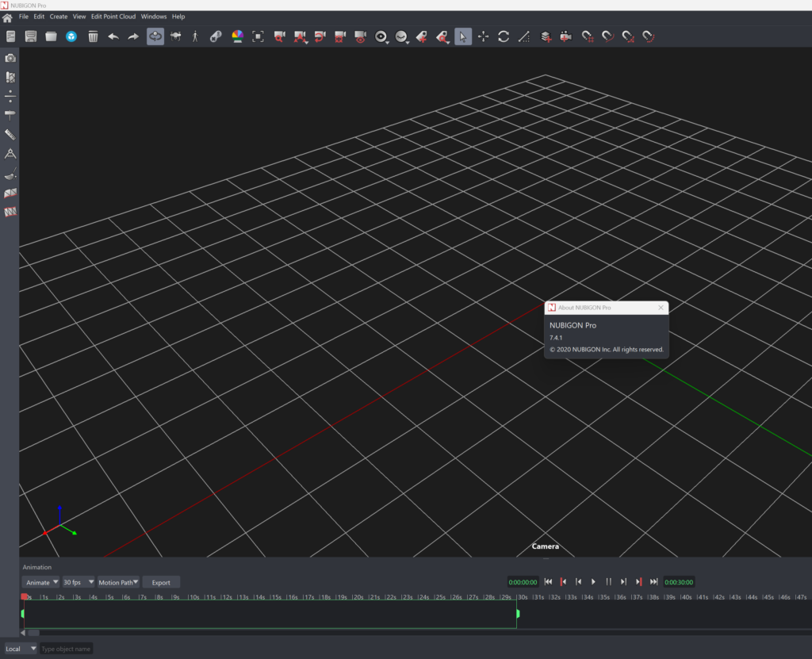Screen dimensions: 812x659
Task: Select the rotate arrows tool
Action: [x=504, y=36]
